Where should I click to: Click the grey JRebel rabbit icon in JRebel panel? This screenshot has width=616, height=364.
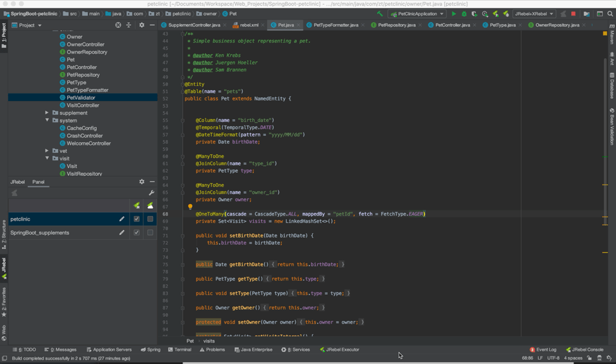click(x=15, y=193)
